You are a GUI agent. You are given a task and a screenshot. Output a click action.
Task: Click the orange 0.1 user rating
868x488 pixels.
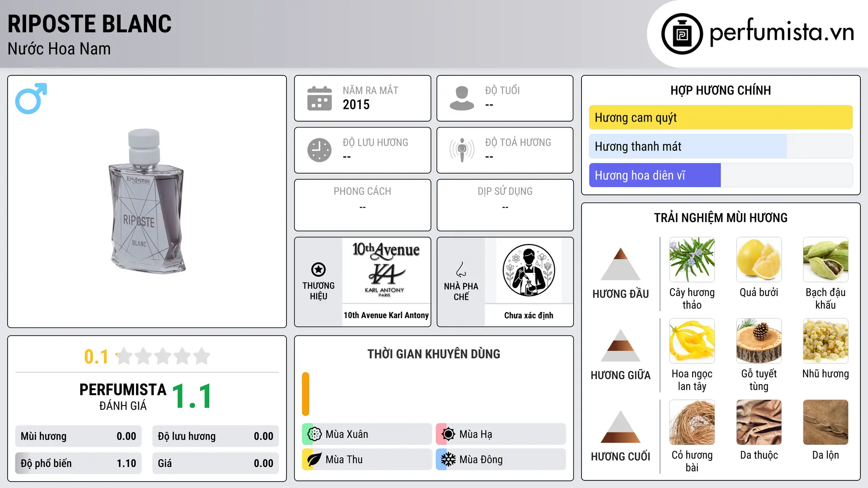tap(96, 357)
